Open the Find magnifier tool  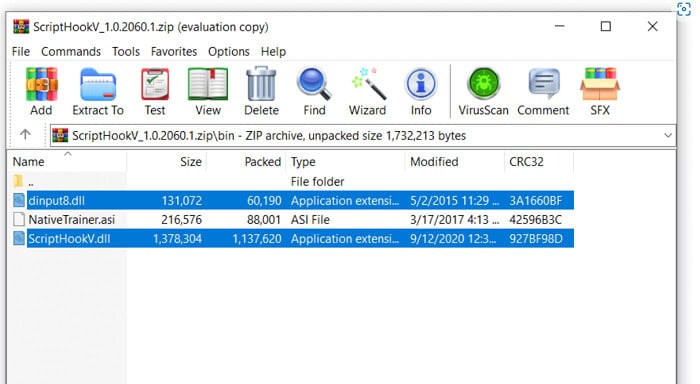tap(314, 83)
